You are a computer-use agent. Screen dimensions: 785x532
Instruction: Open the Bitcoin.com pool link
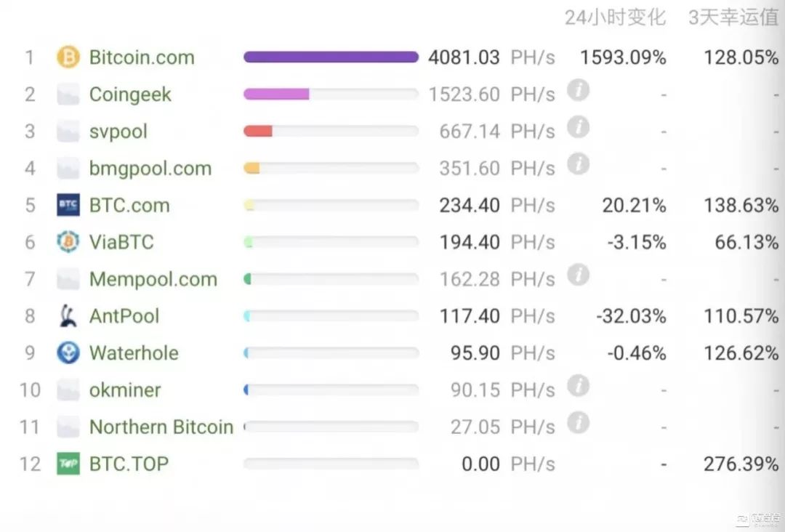tap(142, 57)
